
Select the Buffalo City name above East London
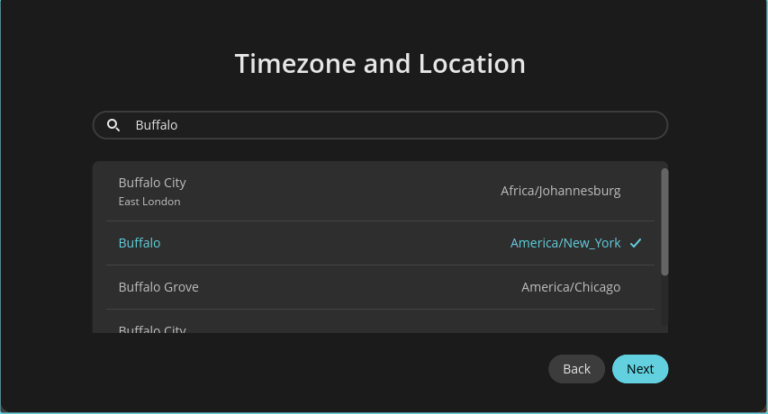[152, 183]
